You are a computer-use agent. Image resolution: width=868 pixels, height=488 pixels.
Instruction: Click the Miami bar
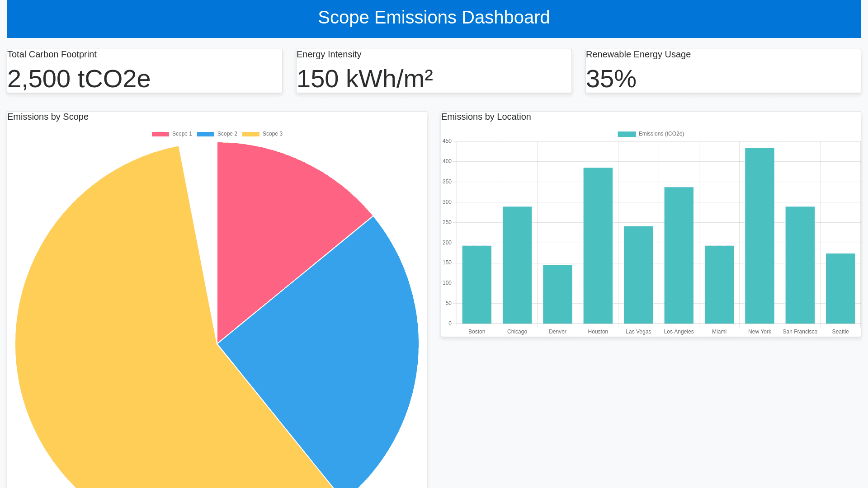[719, 285]
